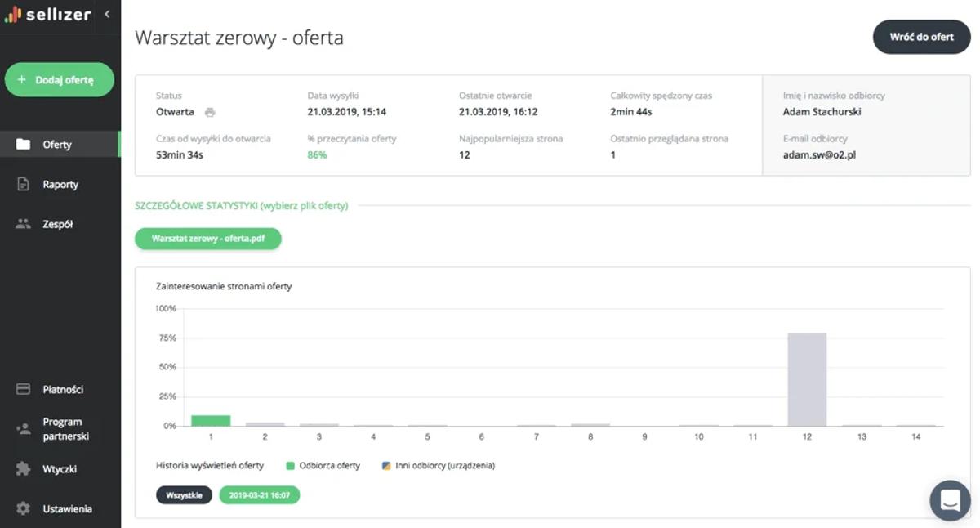Click the 100% axis label on the chart

(x=166, y=309)
